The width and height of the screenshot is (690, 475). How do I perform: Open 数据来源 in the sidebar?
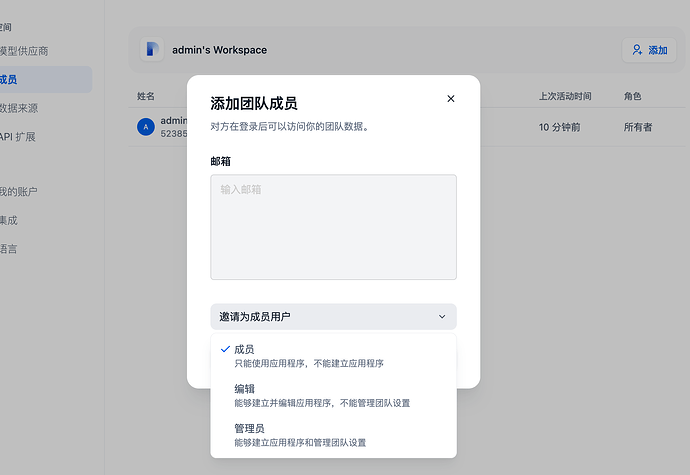click(x=19, y=108)
